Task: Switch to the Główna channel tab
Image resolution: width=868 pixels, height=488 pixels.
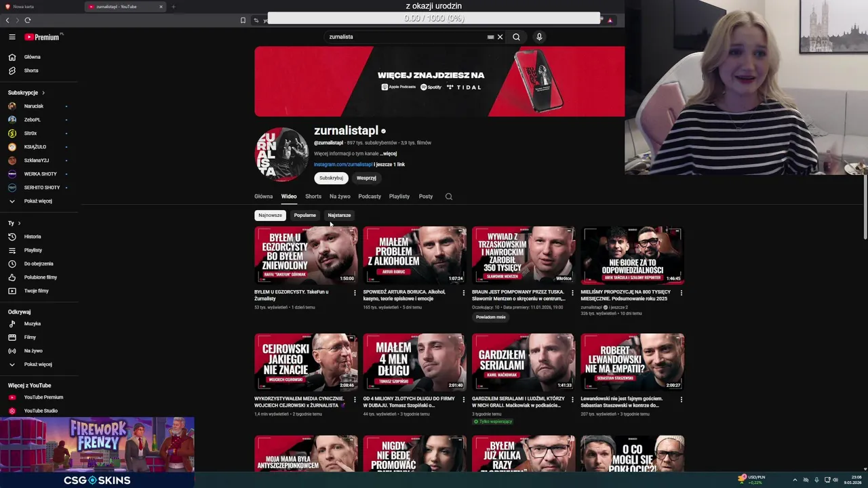Action: [263, 197]
